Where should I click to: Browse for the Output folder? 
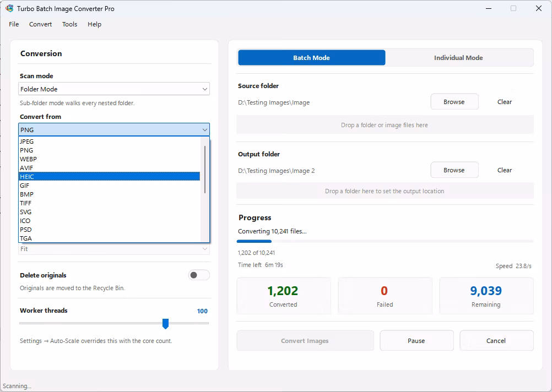[x=454, y=170]
